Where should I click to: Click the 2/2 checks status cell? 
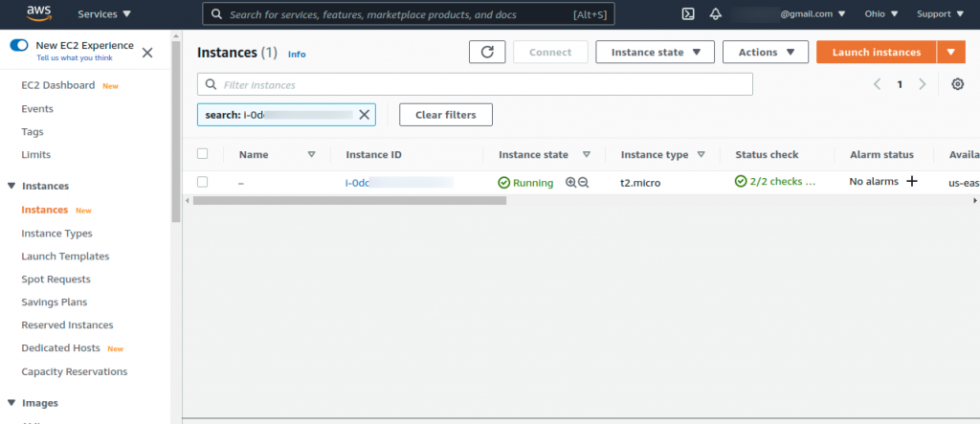[775, 182]
